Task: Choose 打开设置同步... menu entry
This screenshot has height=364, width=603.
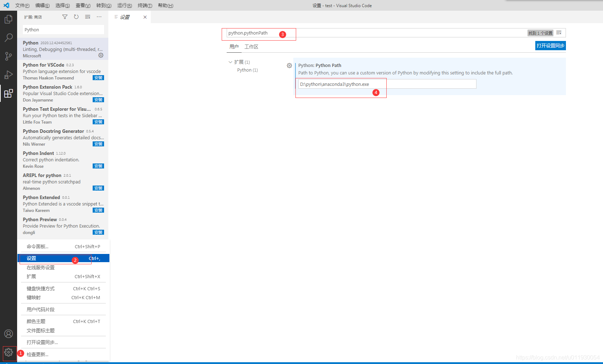Action: tap(63, 342)
